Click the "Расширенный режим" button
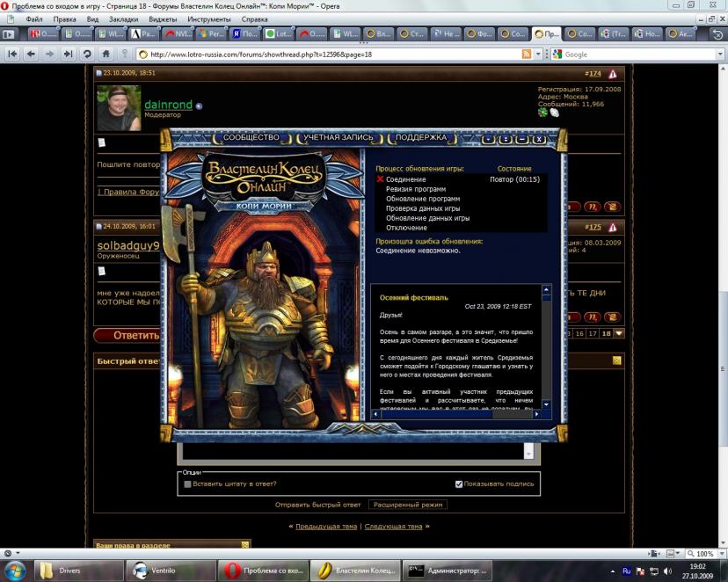This screenshot has height=582, width=728. (408, 505)
